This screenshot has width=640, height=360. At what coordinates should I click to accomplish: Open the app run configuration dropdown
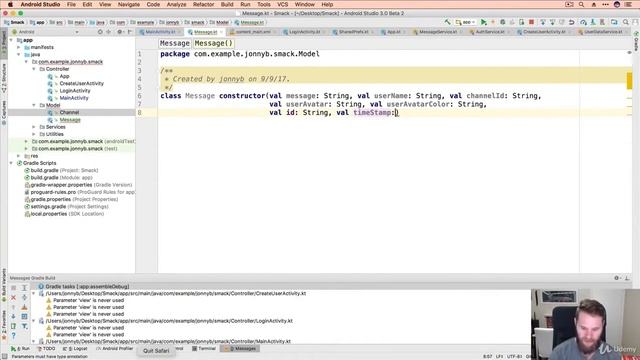[466, 22]
